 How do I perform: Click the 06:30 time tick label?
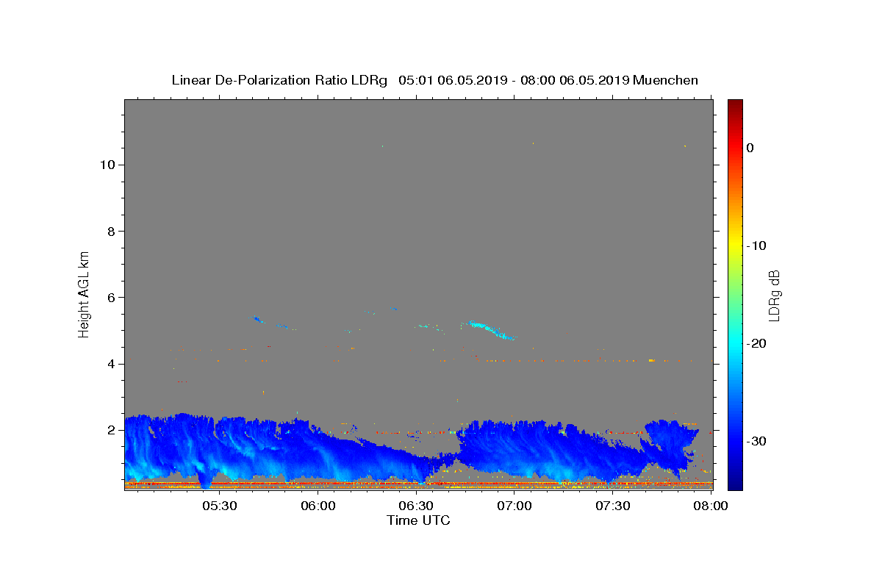coord(416,506)
